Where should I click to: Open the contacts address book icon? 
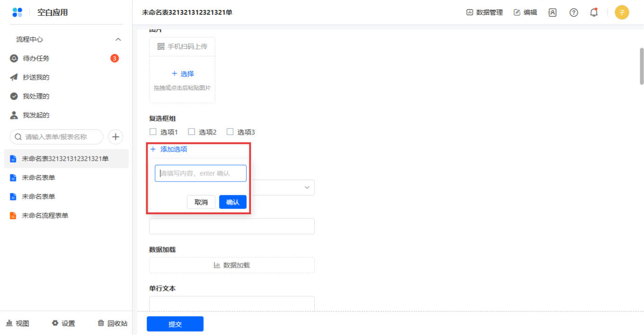point(552,13)
